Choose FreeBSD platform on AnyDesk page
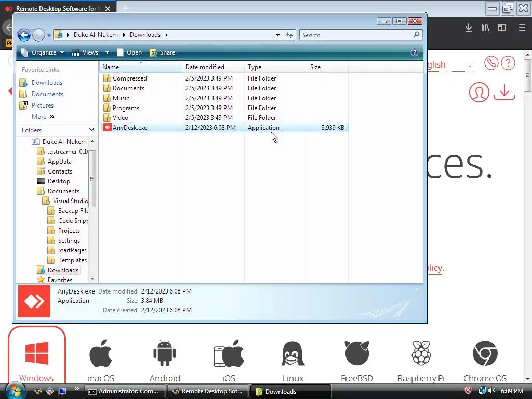532x399 pixels. [357, 361]
